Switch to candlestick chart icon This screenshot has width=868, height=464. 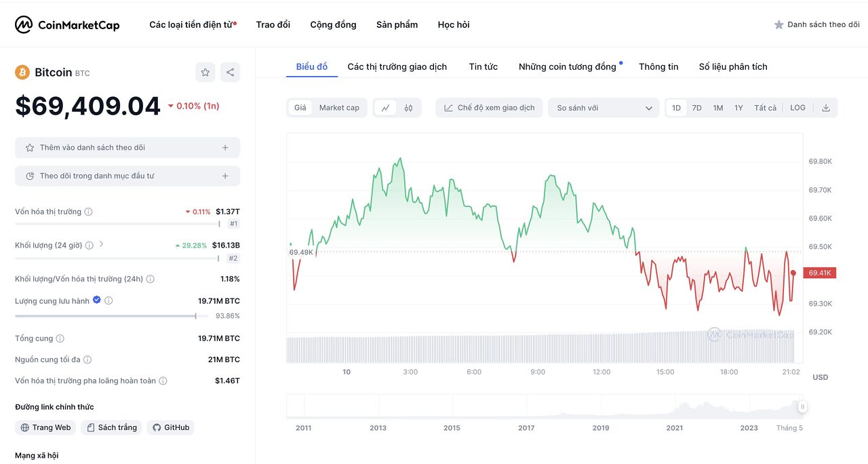click(408, 108)
